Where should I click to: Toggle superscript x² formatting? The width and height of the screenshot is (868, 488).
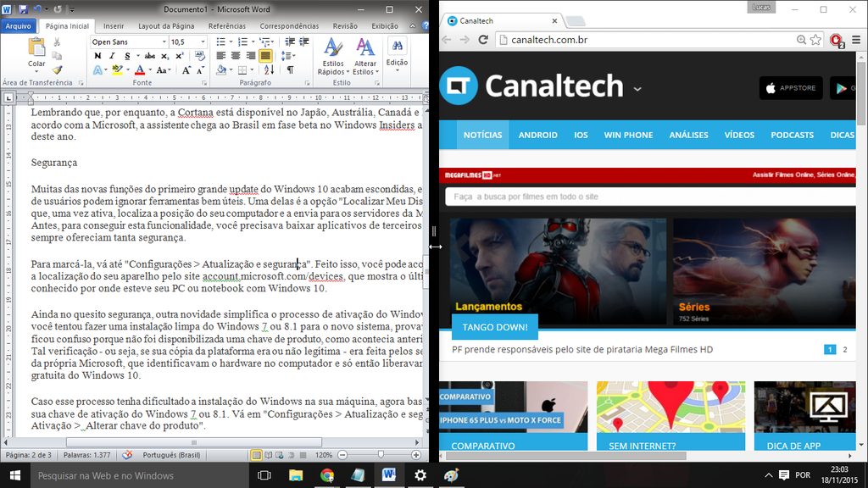pyautogui.click(x=179, y=56)
